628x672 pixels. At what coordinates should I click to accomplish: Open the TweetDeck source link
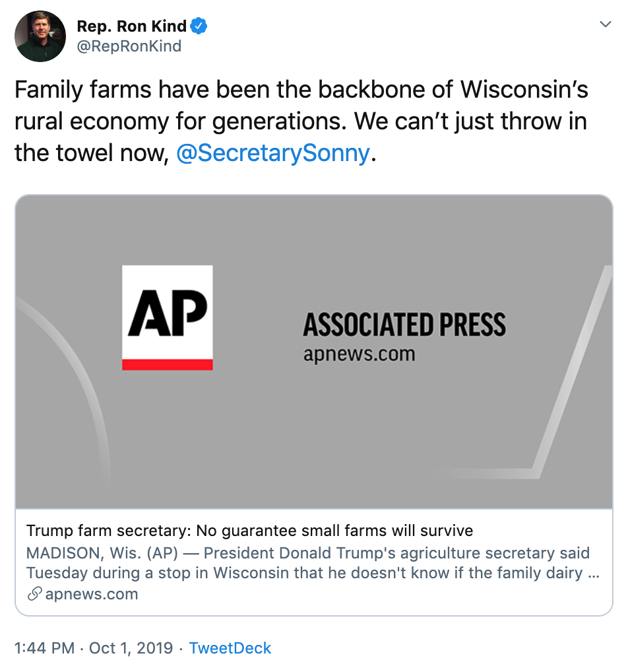tap(230, 648)
